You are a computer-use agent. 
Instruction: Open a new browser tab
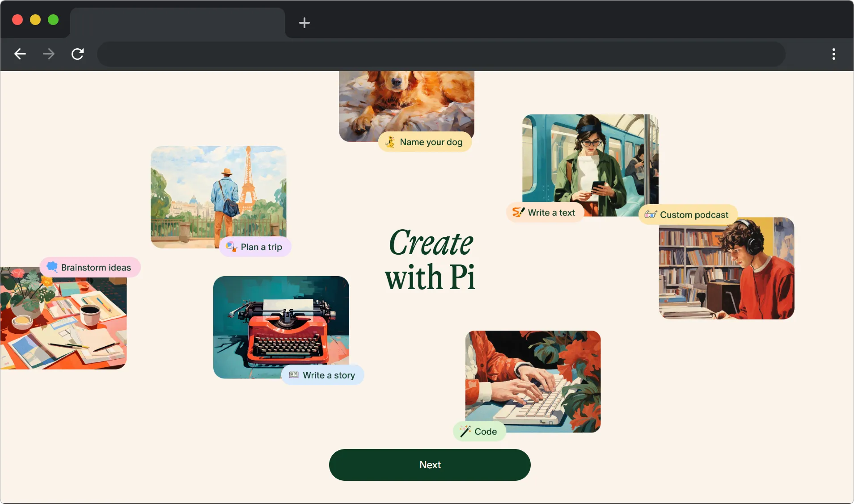coord(304,23)
